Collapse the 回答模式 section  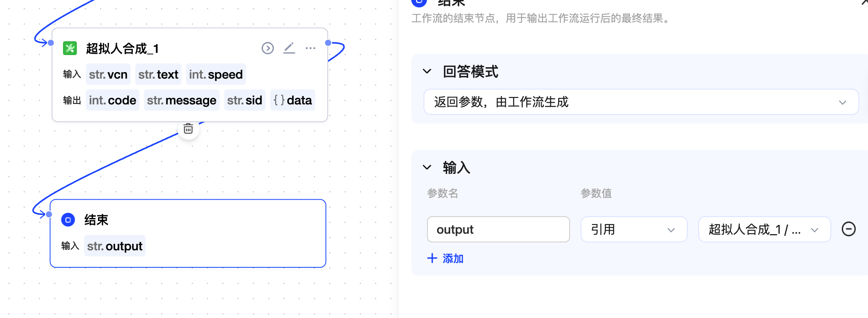(x=427, y=71)
